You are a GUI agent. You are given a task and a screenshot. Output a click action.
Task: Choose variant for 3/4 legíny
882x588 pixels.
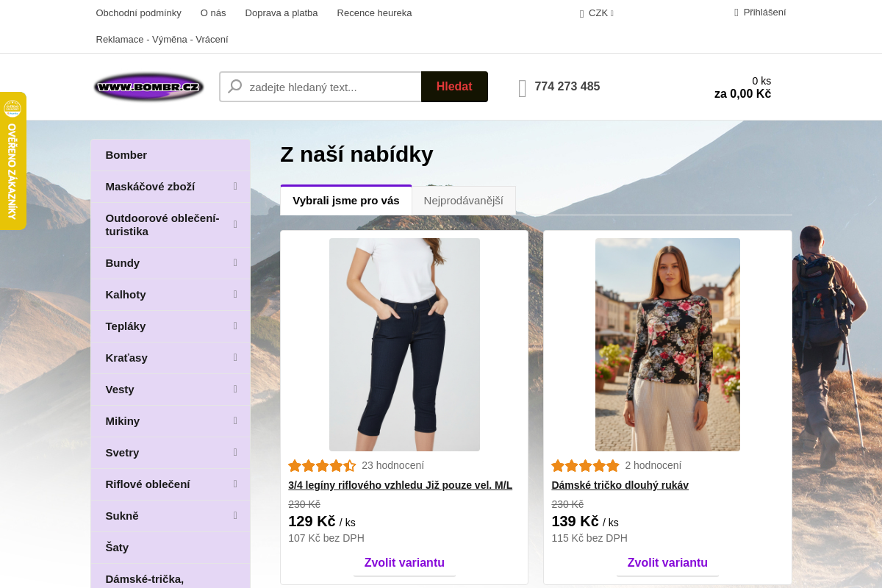[404, 563]
